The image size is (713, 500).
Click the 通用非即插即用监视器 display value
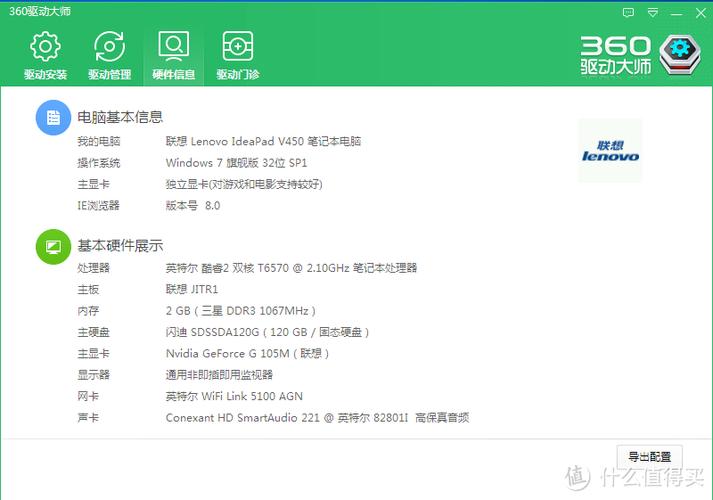pyautogui.click(x=219, y=375)
